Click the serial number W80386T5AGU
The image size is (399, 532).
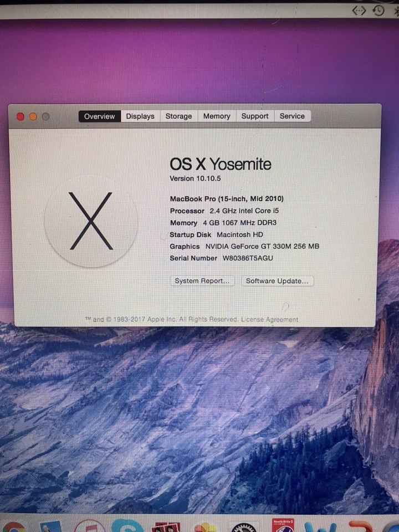[248, 258]
